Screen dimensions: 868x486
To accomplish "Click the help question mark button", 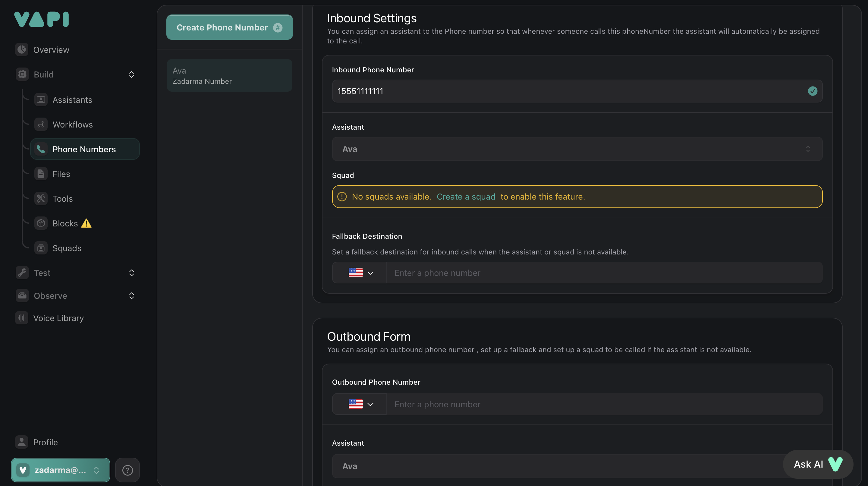I will click(127, 470).
